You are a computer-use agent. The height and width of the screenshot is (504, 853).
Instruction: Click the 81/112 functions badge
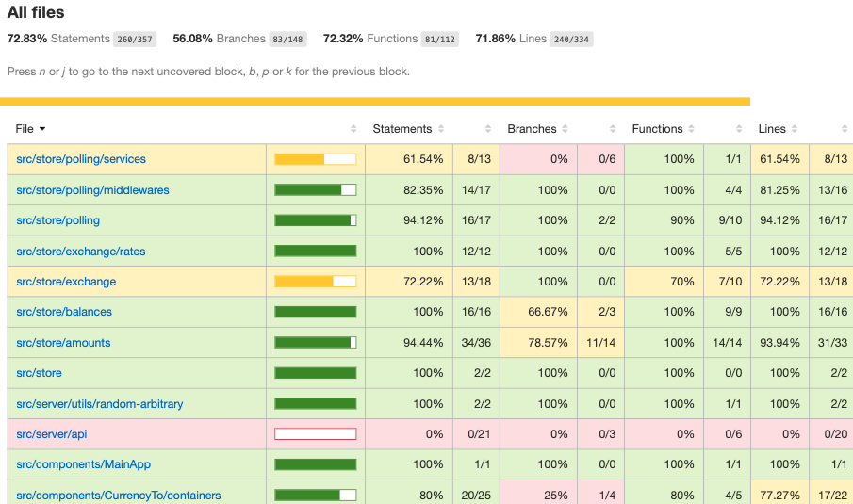click(439, 40)
